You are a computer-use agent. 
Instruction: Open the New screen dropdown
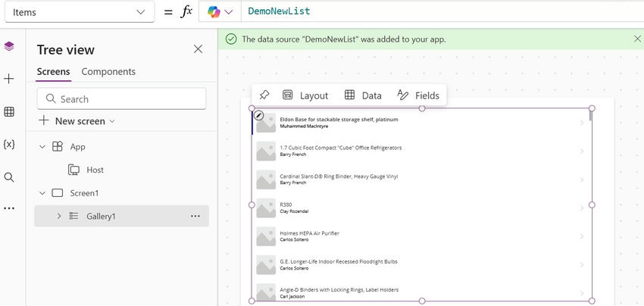click(x=77, y=121)
